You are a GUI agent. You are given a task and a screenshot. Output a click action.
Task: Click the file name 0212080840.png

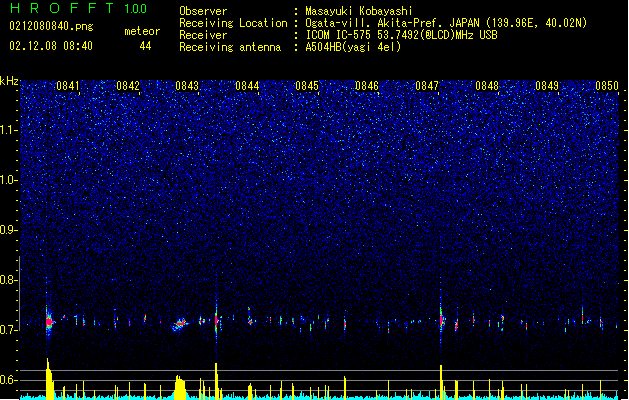coord(51,27)
